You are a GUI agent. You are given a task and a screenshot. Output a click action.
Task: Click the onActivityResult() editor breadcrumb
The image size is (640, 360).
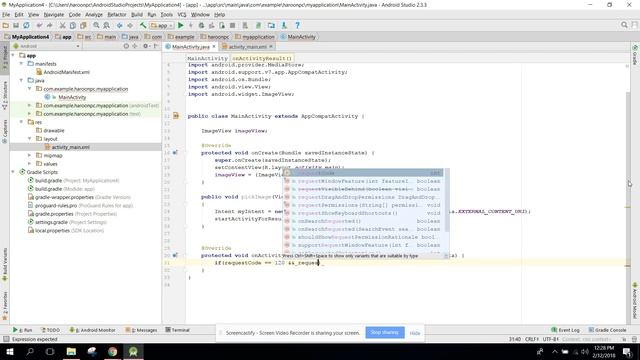click(262, 58)
